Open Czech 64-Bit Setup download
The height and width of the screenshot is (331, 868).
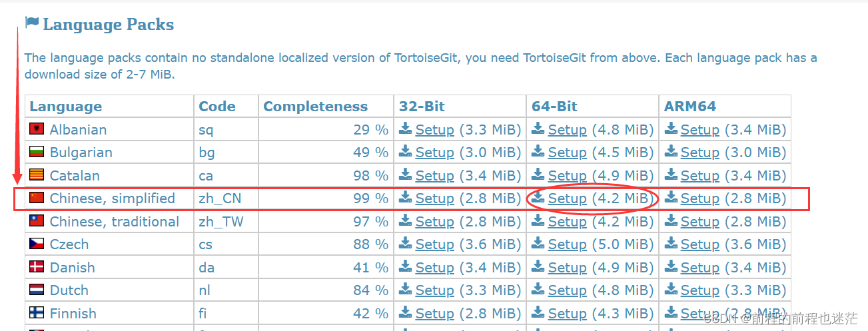[567, 244]
